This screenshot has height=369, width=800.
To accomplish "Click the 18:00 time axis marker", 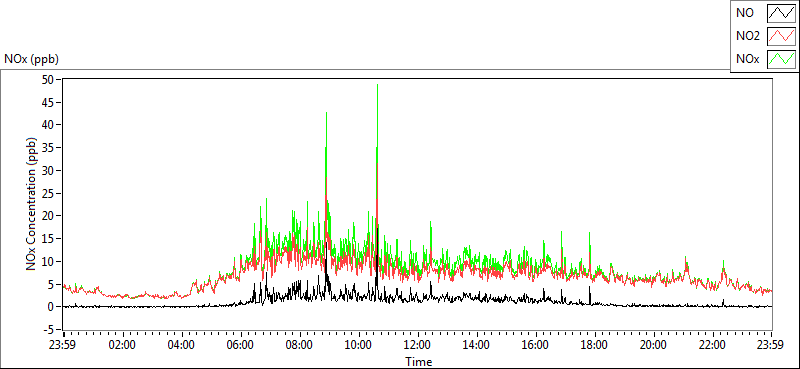I will pyautogui.click(x=594, y=344).
